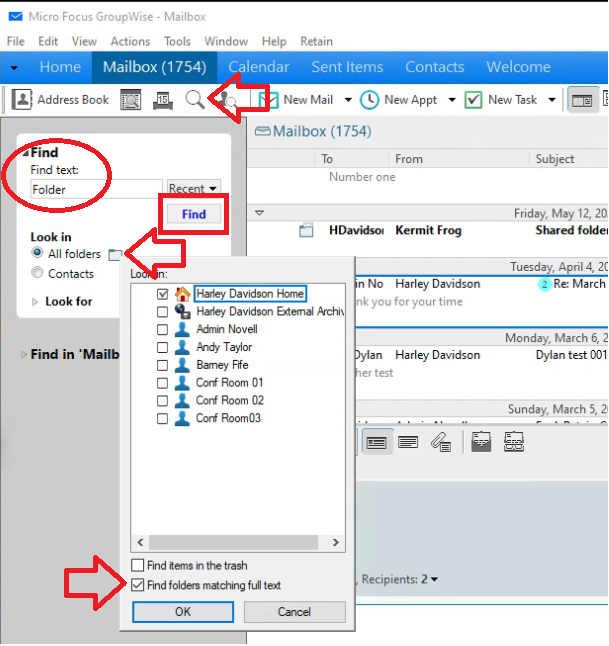
Task: Open the calendar icon showing 15
Action: pyautogui.click(x=163, y=100)
